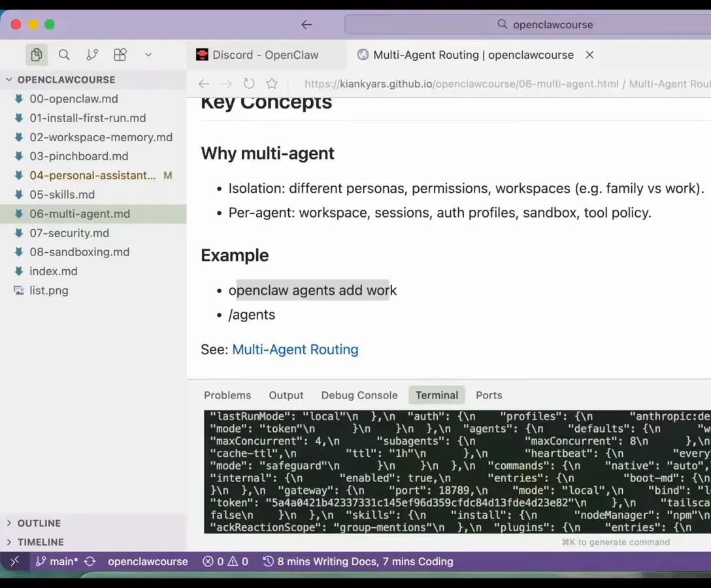Open the Source Control view icon
Viewport: 711px width, 588px height.
(x=92, y=55)
